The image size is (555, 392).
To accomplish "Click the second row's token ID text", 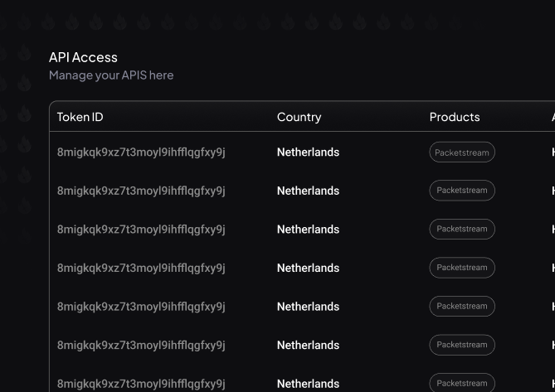I will tap(141, 191).
